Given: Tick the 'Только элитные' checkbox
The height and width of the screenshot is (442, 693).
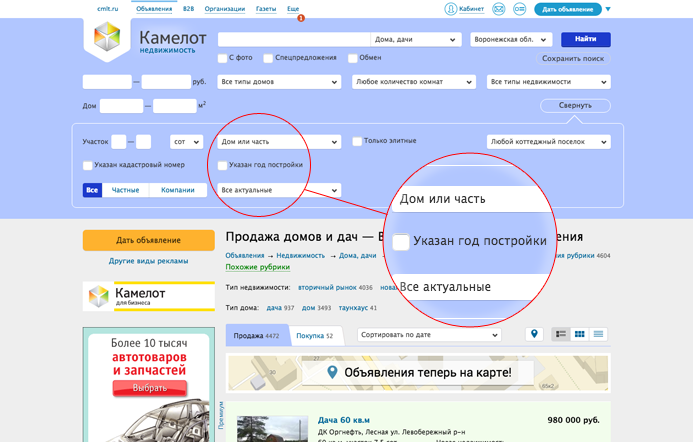Looking at the screenshot, I should tap(357, 142).
